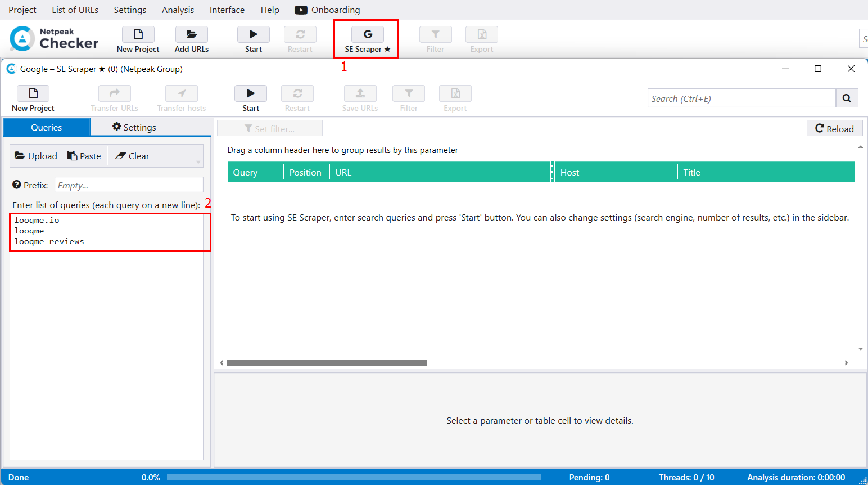Open the Analysis menu
The width and height of the screenshot is (868, 485).
tap(178, 10)
